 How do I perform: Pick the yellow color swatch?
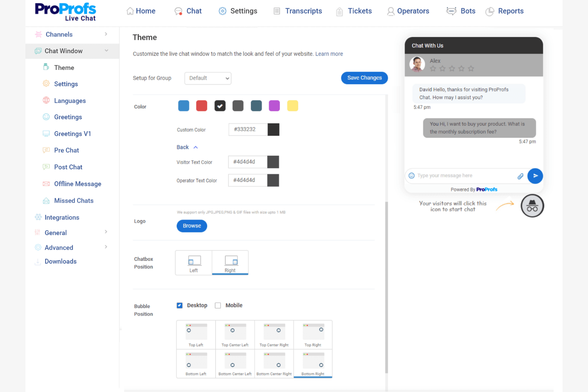292,106
